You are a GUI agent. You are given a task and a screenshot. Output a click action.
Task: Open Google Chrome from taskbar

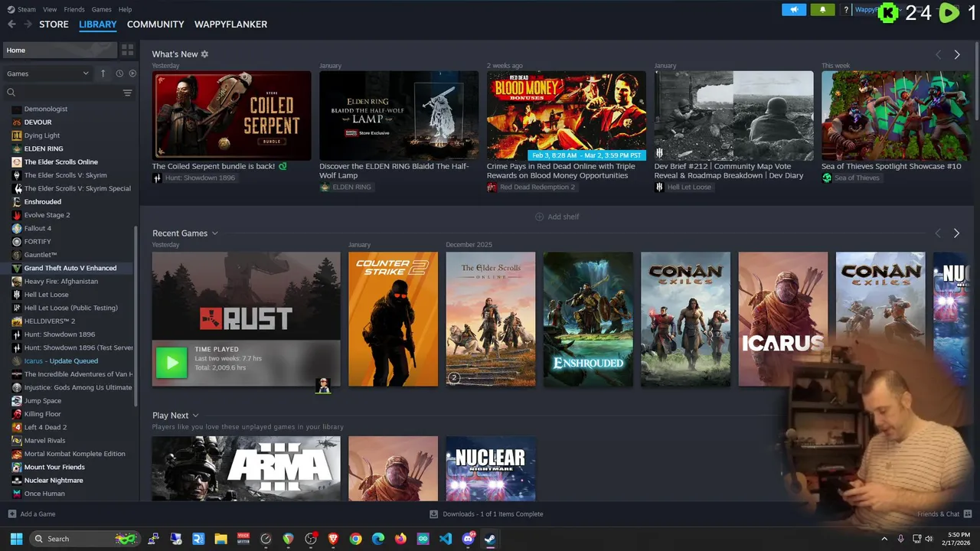(355, 539)
